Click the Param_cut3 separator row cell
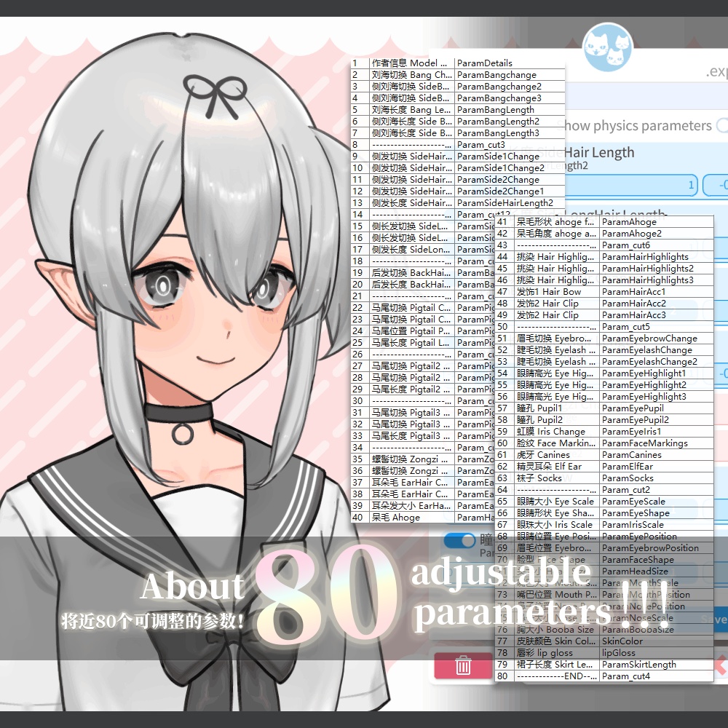 tap(510, 144)
